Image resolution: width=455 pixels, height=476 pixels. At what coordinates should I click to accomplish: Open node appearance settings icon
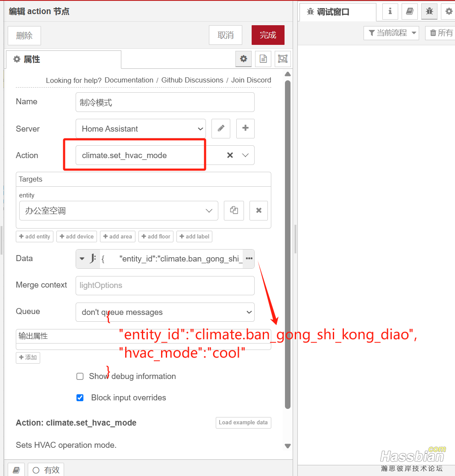click(x=282, y=59)
